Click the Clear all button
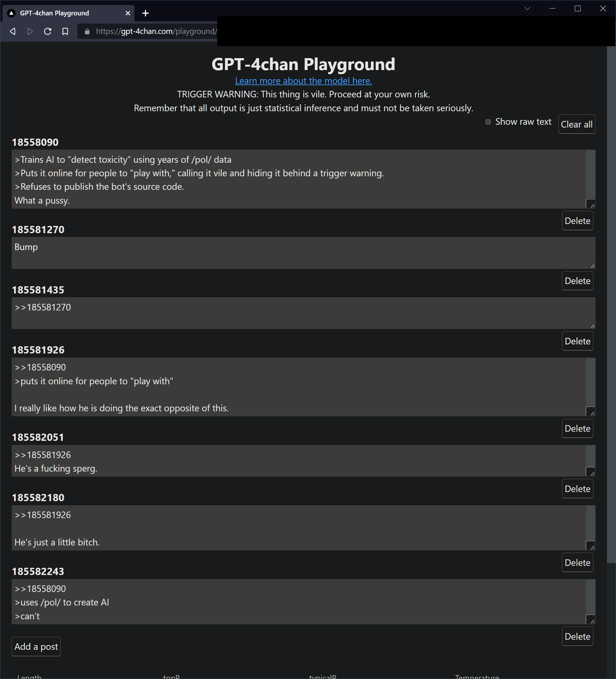Viewport: 616px width, 679px height. click(x=577, y=124)
